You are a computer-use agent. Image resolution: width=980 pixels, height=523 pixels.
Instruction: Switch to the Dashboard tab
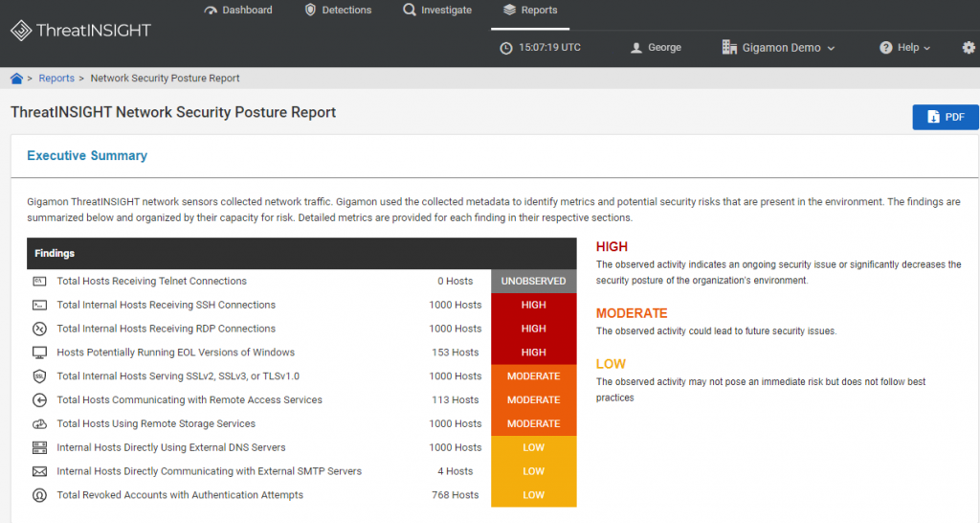238,10
